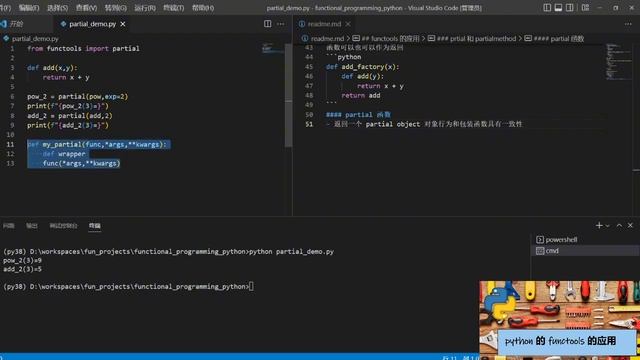This screenshot has width=640, height=360.
Task: Toggle the bottom panel layout icon
Action: coord(558,8)
